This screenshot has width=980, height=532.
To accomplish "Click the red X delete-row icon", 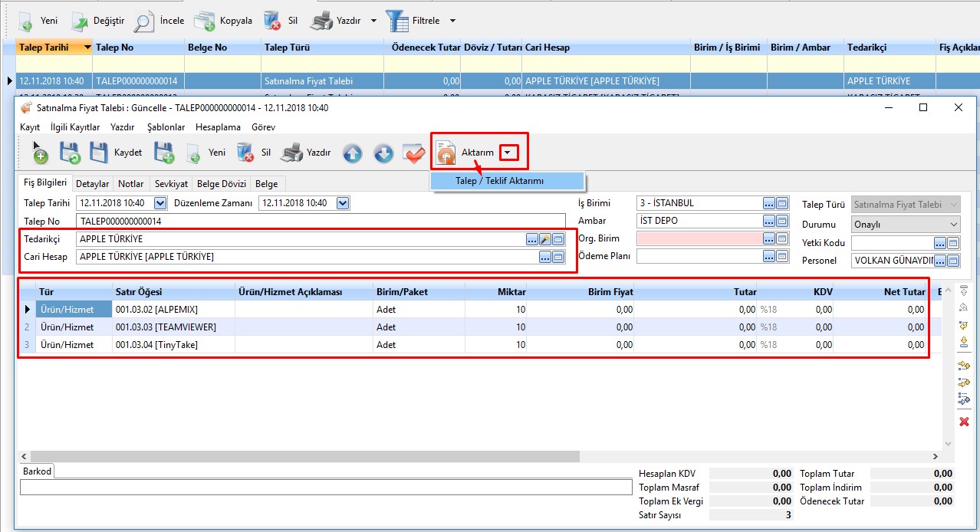I will pos(964,422).
